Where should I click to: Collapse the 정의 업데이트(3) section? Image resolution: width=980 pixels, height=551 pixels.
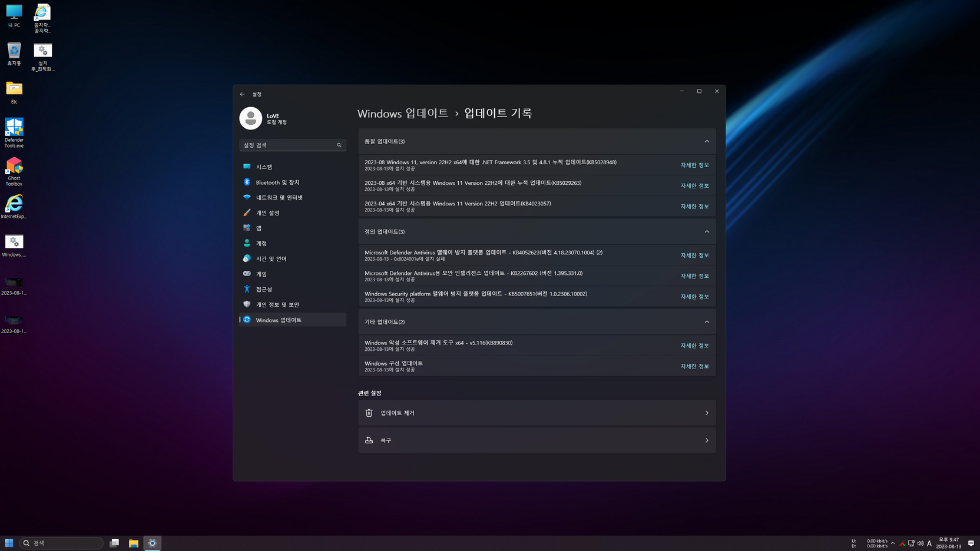(x=707, y=231)
